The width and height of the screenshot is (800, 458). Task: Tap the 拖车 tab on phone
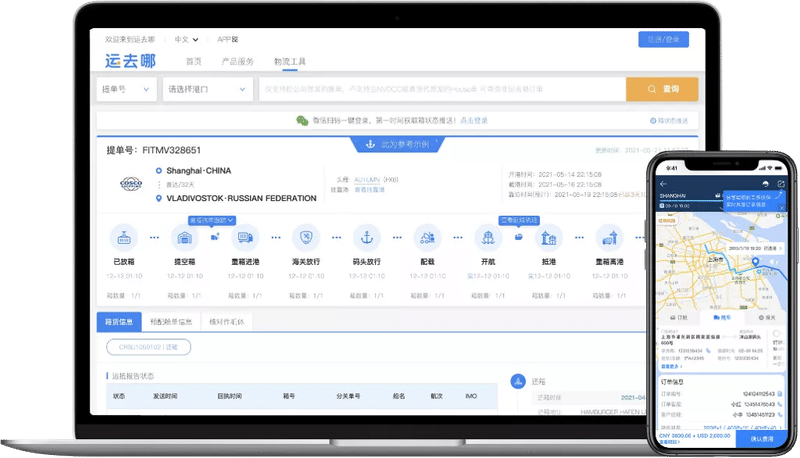click(x=722, y=317)
